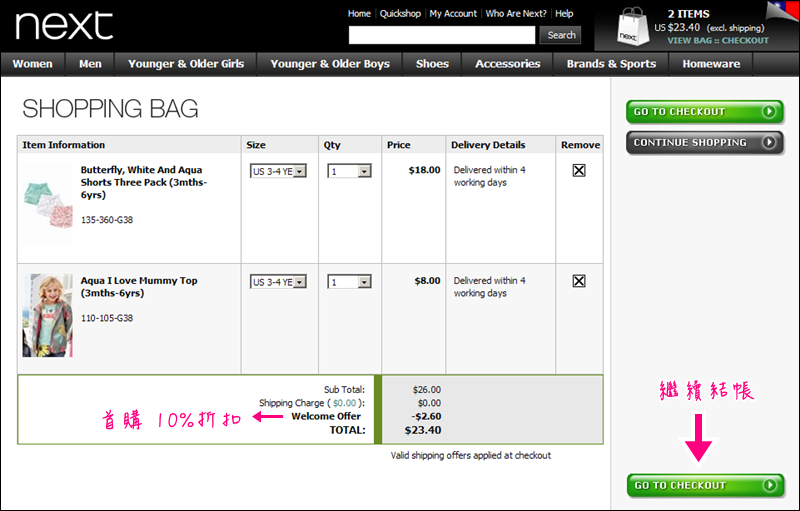Open Brands & Sports menu

[x=611, y=64]
